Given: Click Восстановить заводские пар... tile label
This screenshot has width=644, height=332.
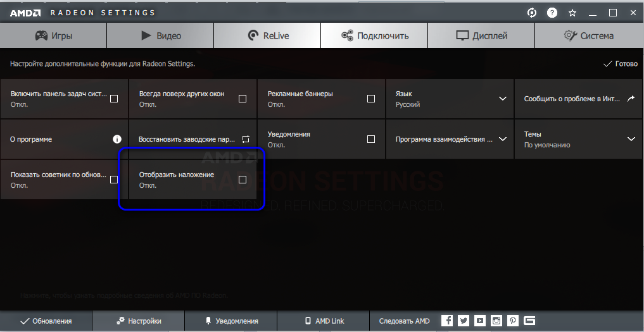Looking at the screenshot, I should [x=187, y=139].
